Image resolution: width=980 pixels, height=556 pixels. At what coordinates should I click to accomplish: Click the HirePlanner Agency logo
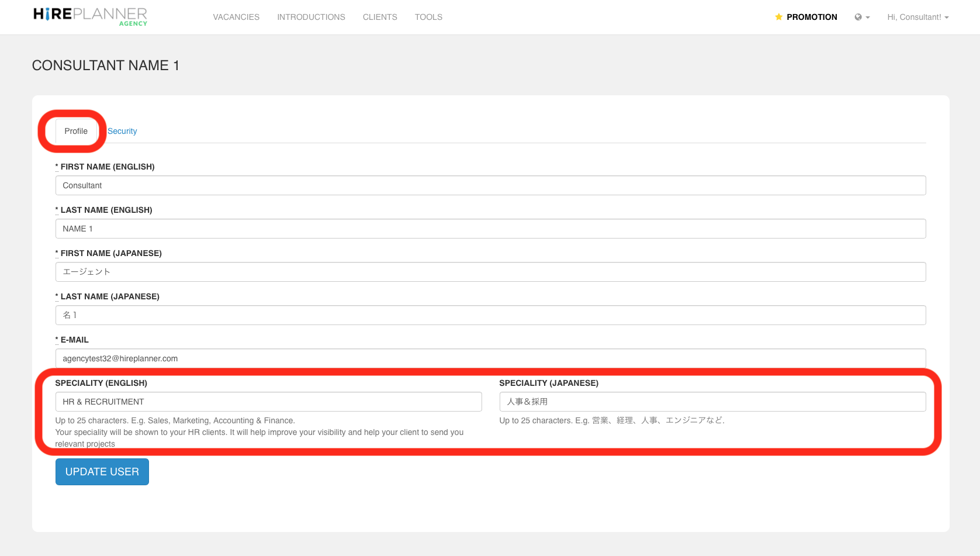91,16
